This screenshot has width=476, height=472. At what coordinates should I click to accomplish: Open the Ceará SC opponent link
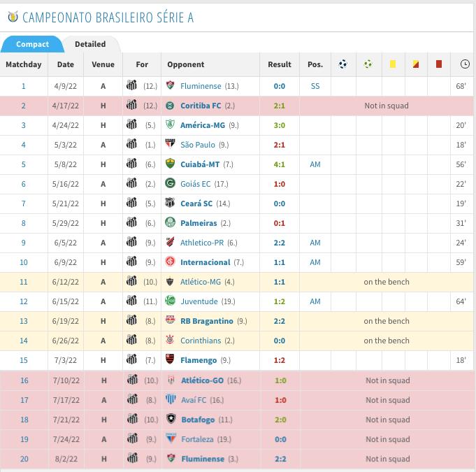click(196, 203)
